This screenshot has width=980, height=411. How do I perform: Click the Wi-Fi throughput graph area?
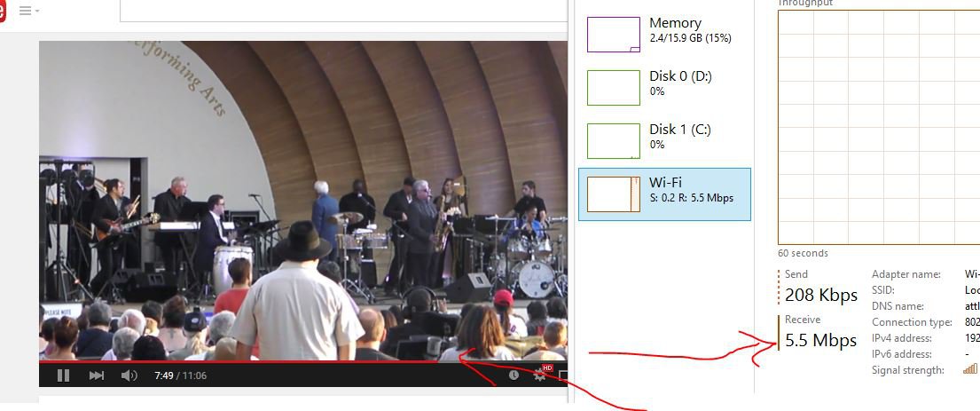tap(879, 127)
